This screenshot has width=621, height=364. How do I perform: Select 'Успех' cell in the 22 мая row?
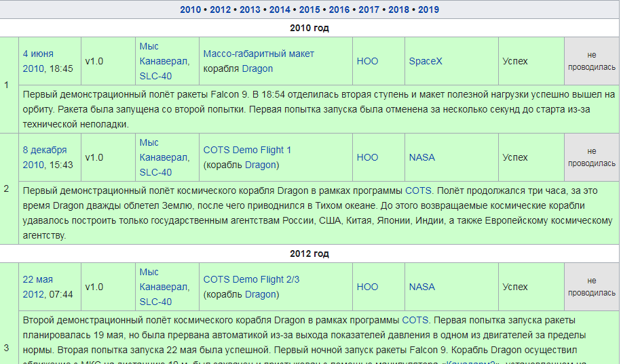coord(531,287)
